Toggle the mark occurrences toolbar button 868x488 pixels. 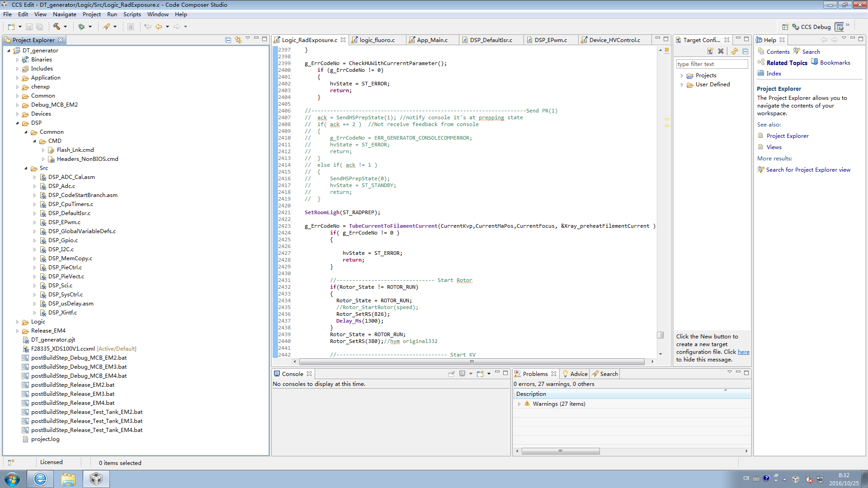pos(106,27)
